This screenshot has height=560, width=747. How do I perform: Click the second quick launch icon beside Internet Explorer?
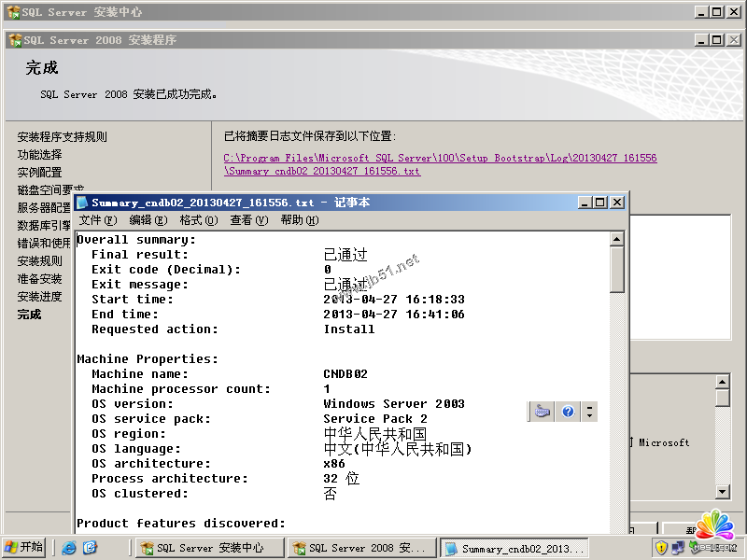tap(90, 548)
